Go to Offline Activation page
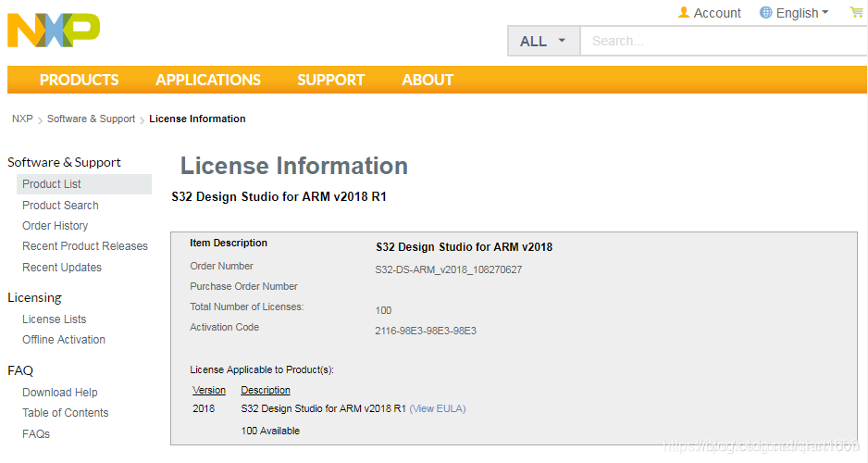 tap(64, 340)
